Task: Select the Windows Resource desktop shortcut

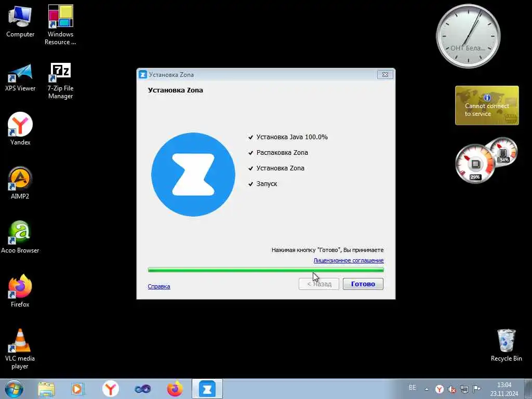Action: (60, 25)
